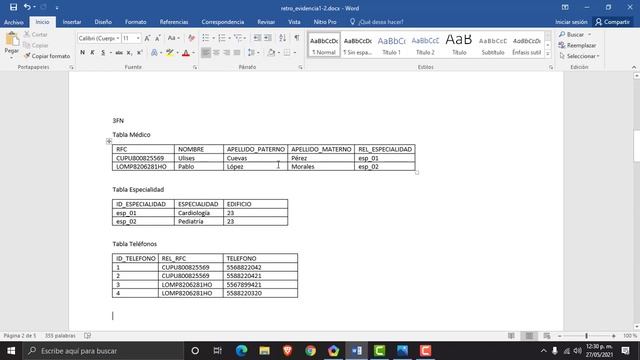Clear all formatting with the eraser icon
640x360 pixels.
[x=191, y=38]
